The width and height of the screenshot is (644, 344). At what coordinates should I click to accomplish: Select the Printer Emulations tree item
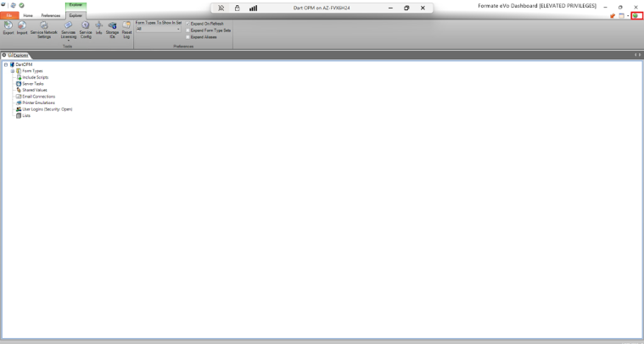pyautogui.click(x=39, y=103)
